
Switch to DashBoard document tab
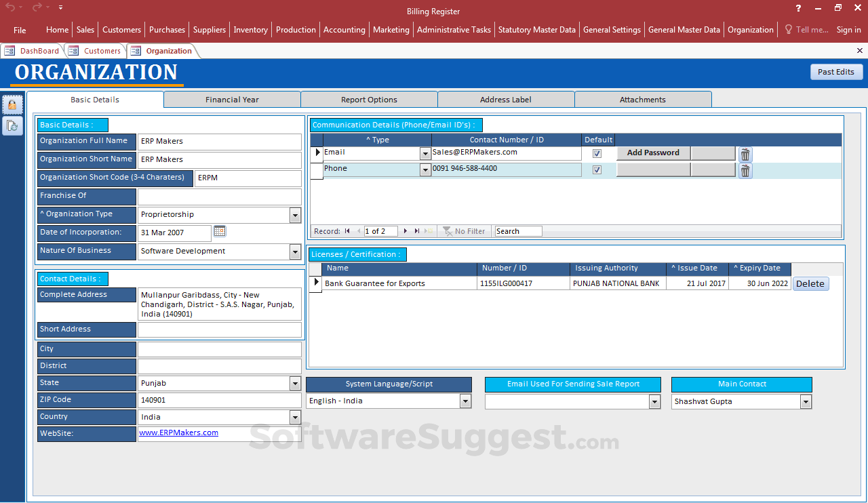coord(32,51)
